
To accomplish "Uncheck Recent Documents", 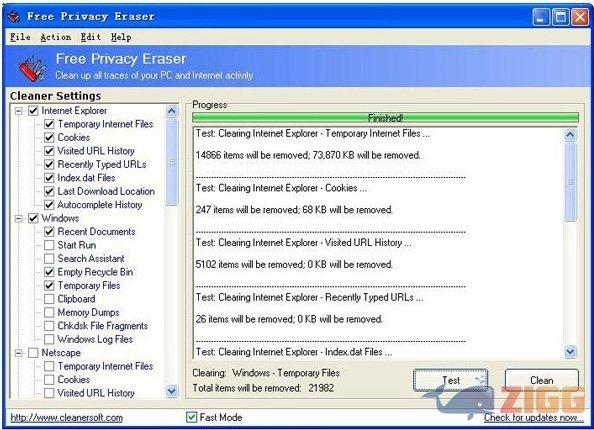I will point(49,232).
